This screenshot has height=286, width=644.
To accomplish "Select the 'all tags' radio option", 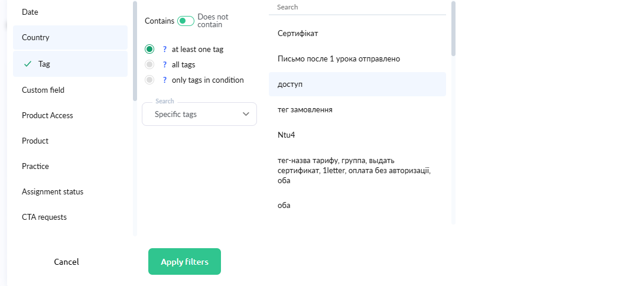I will coord(149,64).
